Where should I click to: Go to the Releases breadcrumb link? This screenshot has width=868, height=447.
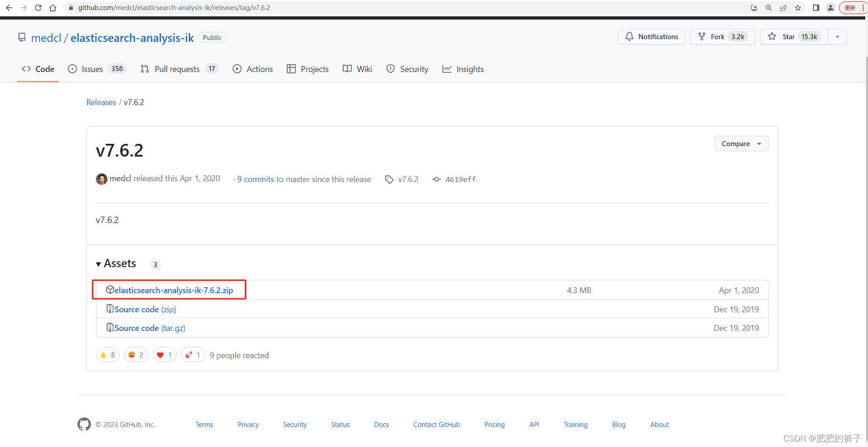tap(101, 102)
